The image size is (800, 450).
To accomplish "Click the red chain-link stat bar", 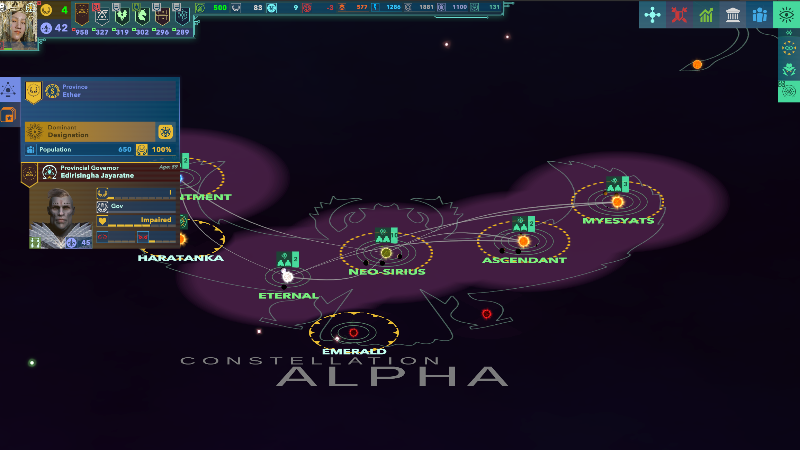I will click(115, 237).
